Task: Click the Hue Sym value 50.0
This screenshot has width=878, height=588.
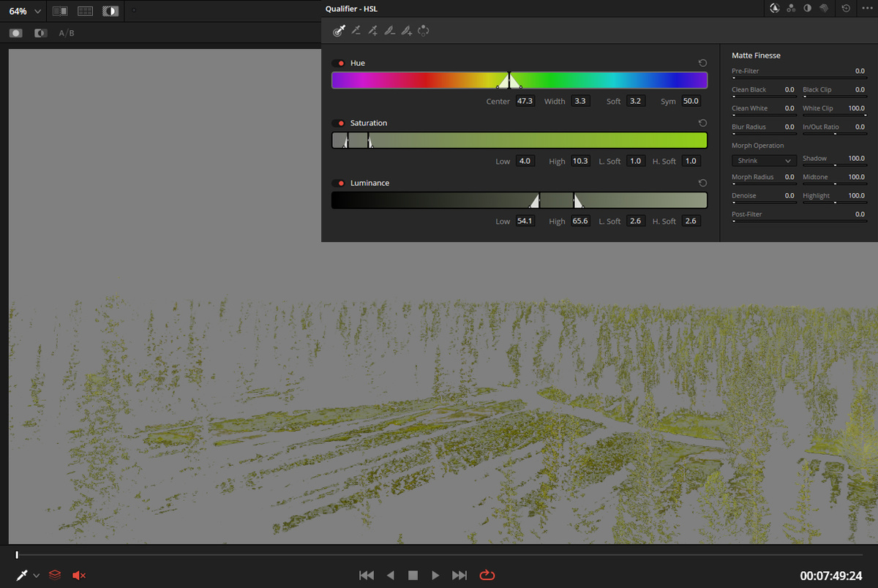Action: tap(691, 101)
